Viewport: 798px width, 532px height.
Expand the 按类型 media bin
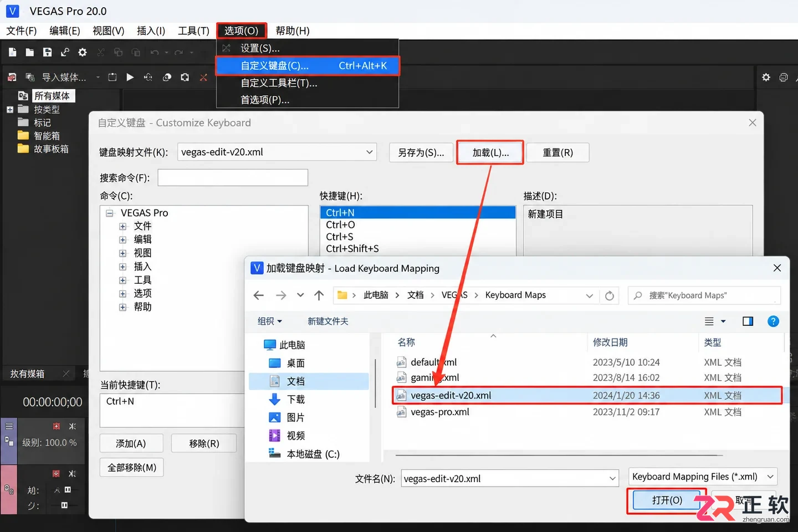(10, 110)
